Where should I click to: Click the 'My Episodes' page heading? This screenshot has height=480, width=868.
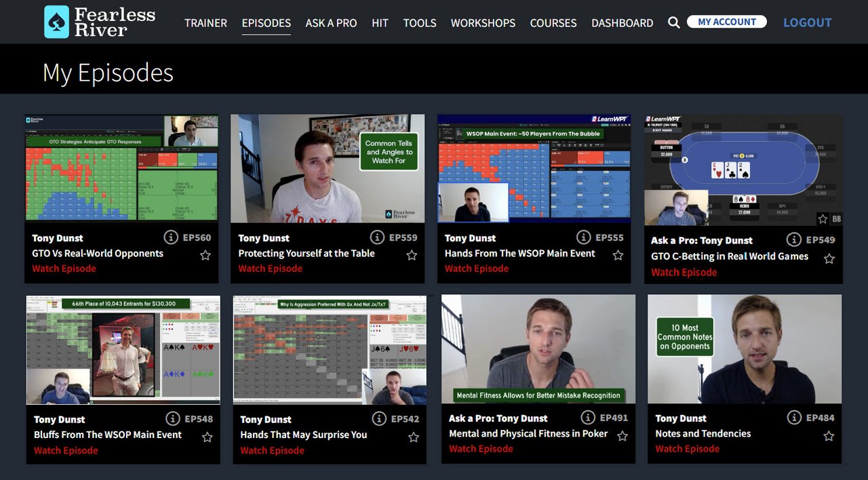coord(108,73)
